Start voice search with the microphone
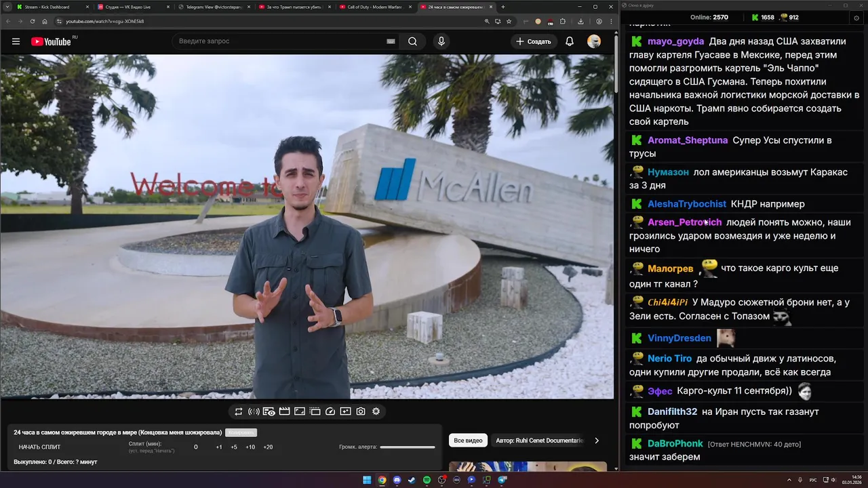This screenshot has height=488, width=868. (x=441, y=41)
